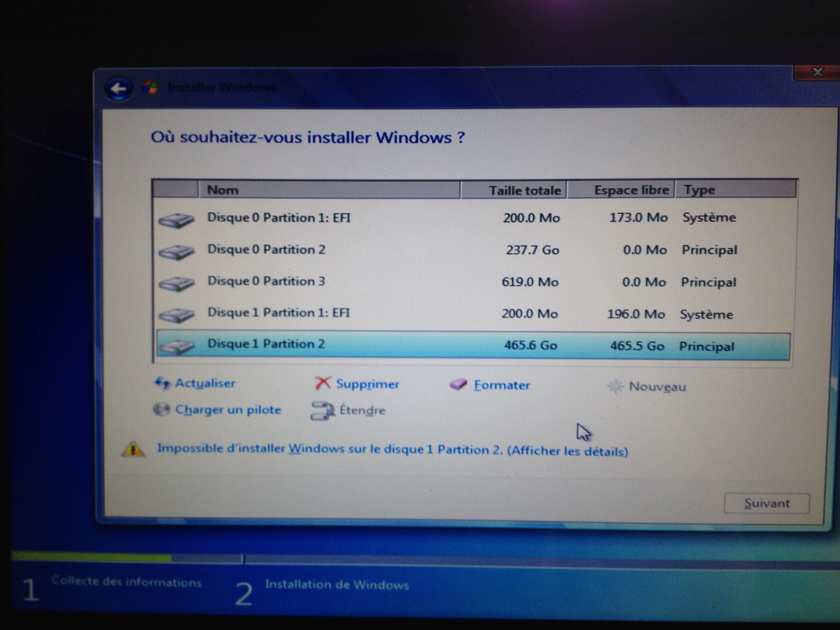Click the Principal type of Disque 0 Partition 3
Viewport: 840px width, 630px height.
click(x=708, y=283)
